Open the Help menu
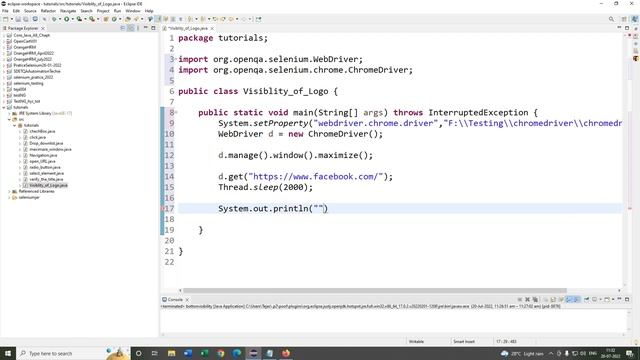640x360 pixels. (x=149, y=11)
